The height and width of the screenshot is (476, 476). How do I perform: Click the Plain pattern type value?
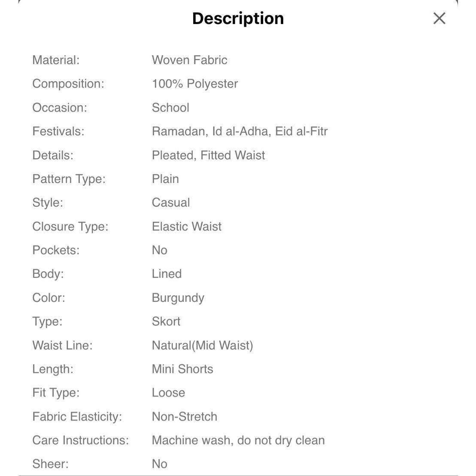(165, 179)
